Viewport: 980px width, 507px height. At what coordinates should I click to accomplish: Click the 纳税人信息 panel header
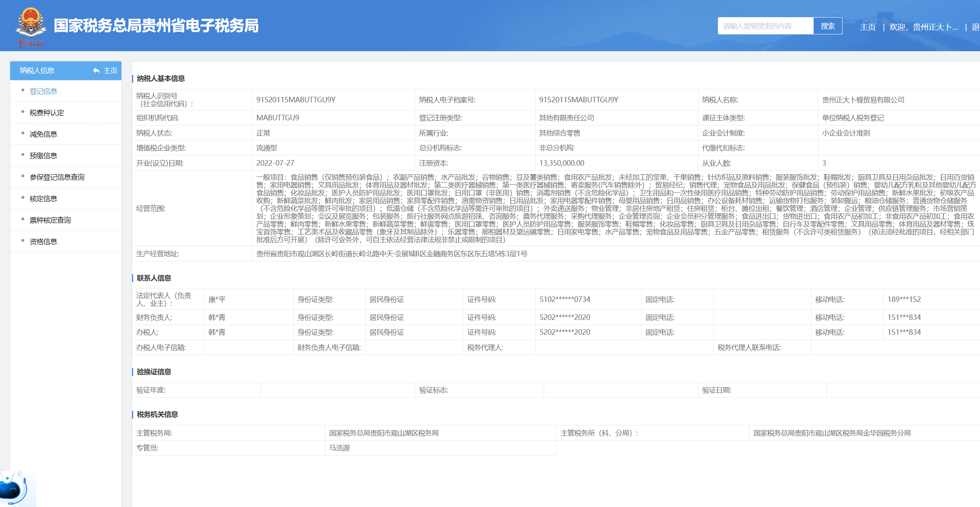[x=37, y=70]
